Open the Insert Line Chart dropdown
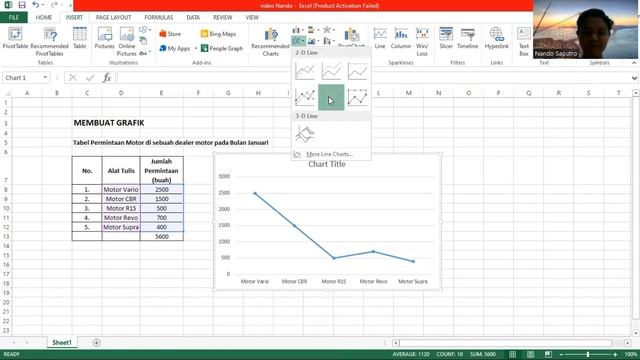The width and height of the screenshot is (640, 360). tap(298, 41)
